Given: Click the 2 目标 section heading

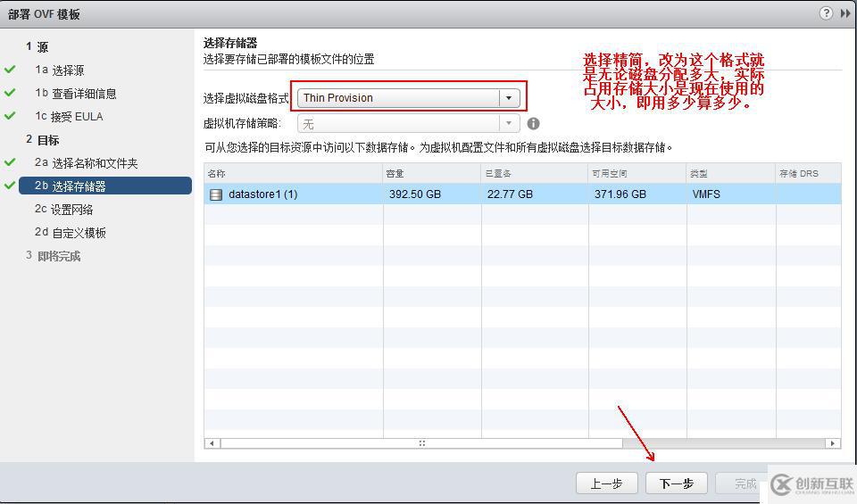Looking at the screenshot, I should point(42,140).
